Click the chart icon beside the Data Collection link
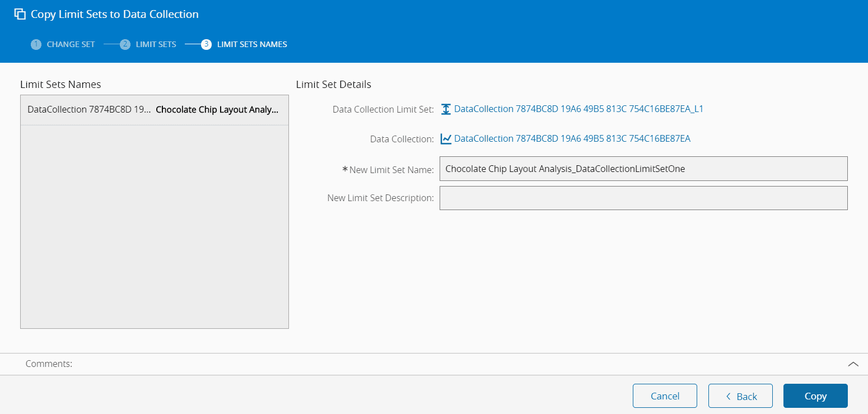Screen dimensions: 868x414 click(446, 139)
